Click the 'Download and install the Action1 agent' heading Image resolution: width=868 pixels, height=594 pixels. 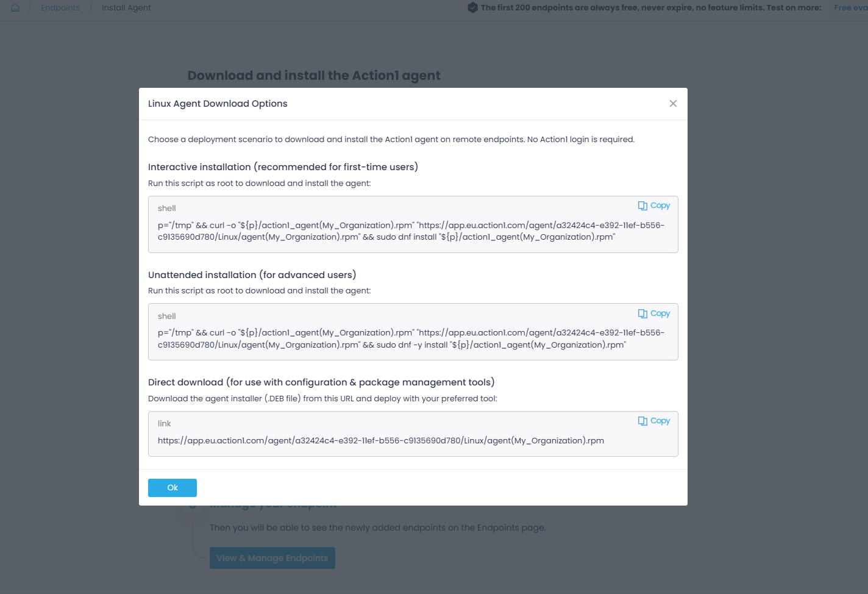pyautogui.click(x=314, y=76)
